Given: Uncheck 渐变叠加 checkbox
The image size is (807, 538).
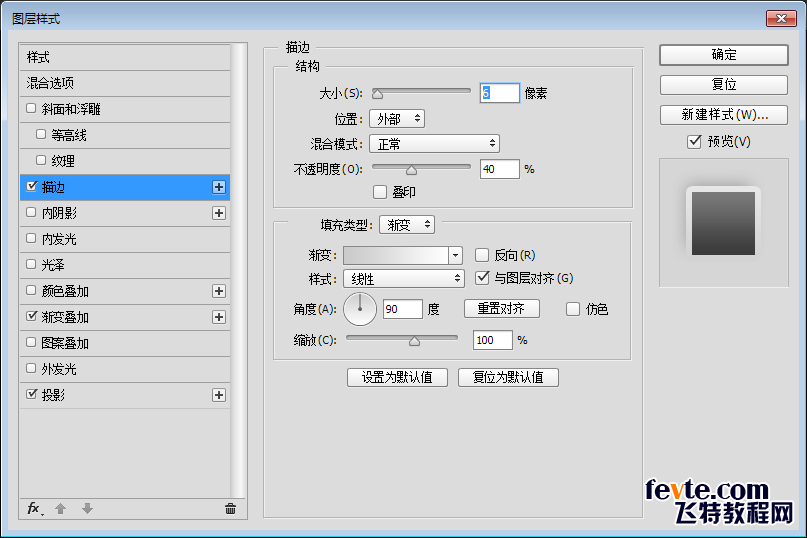Looking at the screenshot, I should [x=31, y=316].
